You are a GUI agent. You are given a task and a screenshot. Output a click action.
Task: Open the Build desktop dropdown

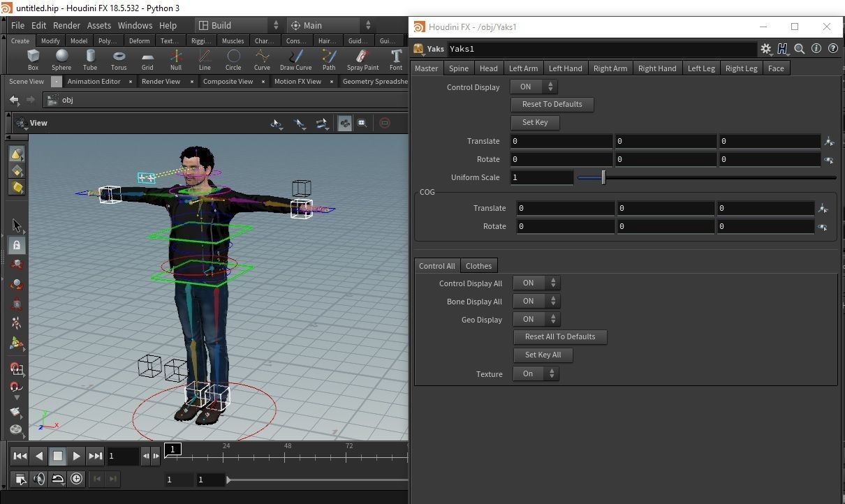coord(237,25)
